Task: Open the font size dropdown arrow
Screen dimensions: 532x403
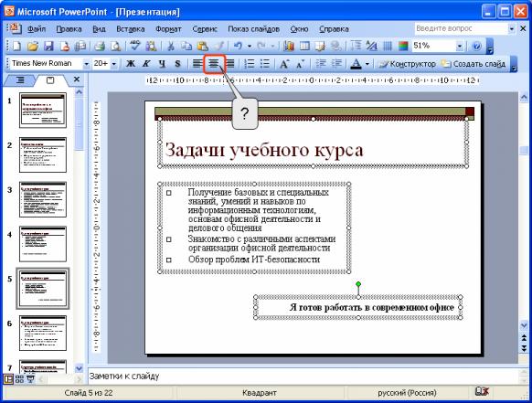Action: 114,63
